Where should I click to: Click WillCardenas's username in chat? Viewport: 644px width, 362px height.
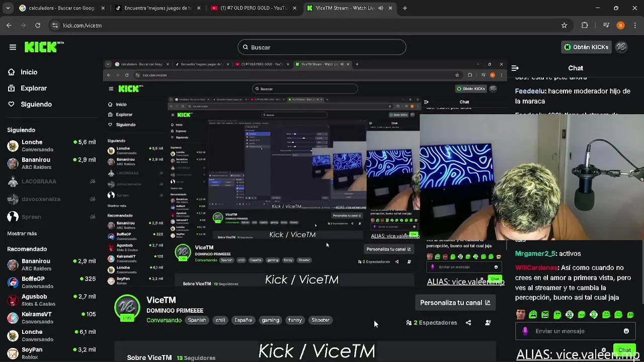click(x=536, y=268)
